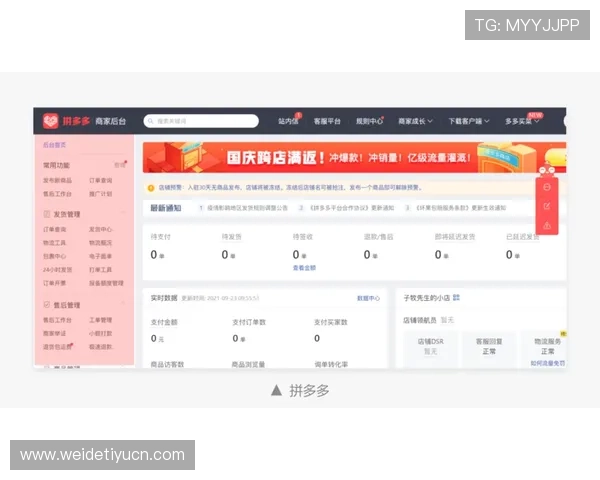Open 物流工具 in sidebar
The height and width of the screenshot is (480, 600).
point(54,243)
